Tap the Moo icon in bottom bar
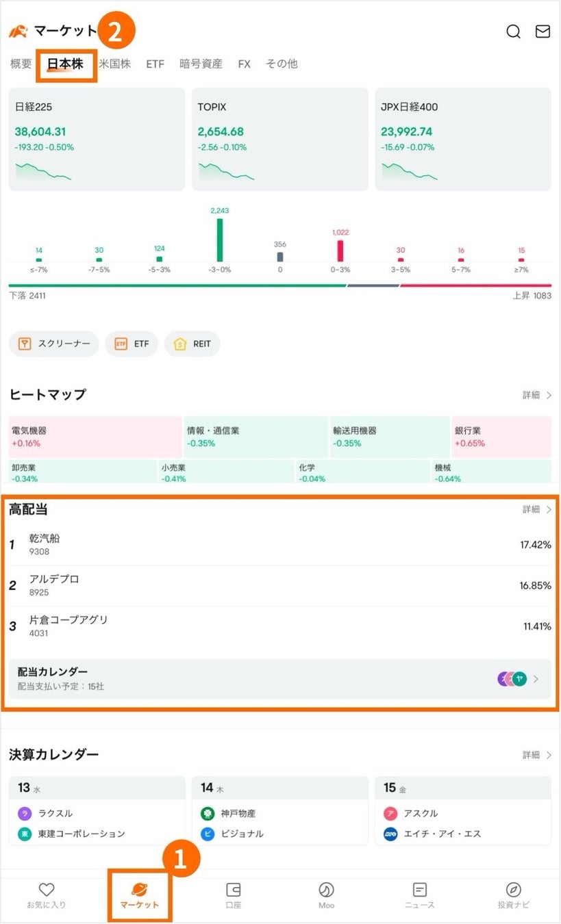Viewport: 561px width, 924px height. [x=327, y=890]
